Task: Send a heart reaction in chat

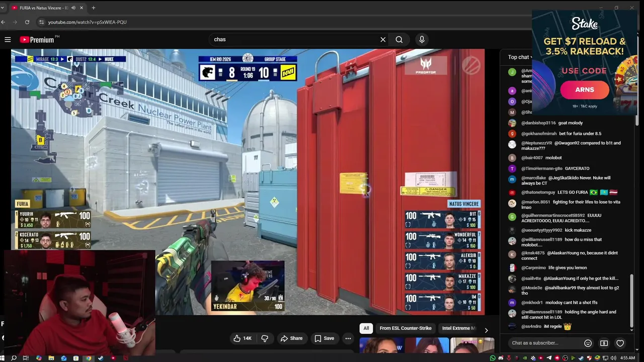Action: (x=620, y=343)
